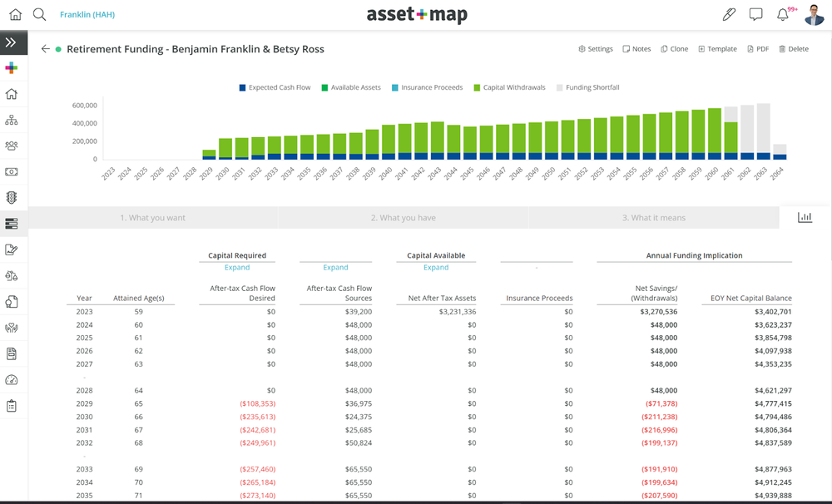The width and height of the screenshot is (832, 504).
Task: Open the stoplight signals sidebar icon
Action: (x=12, y=197)
